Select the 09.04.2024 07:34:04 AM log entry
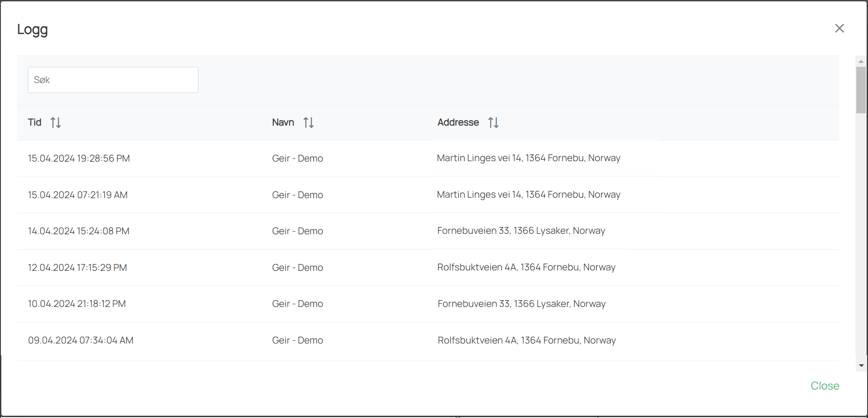This screenshot has width=868, height=418. coord(81,340)
